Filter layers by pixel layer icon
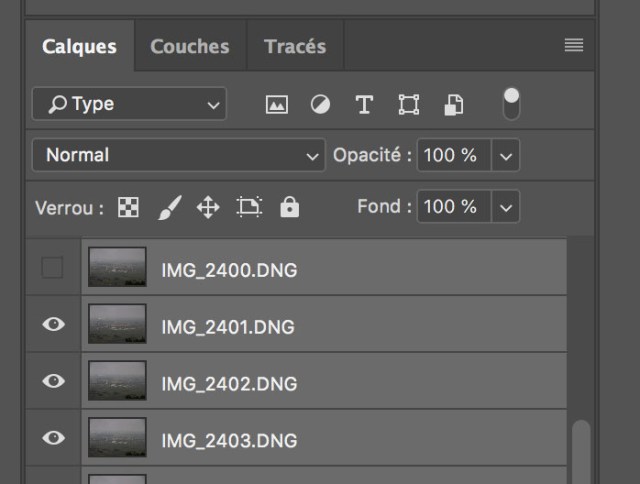This screenshot has height=484, width=640. 277,104
